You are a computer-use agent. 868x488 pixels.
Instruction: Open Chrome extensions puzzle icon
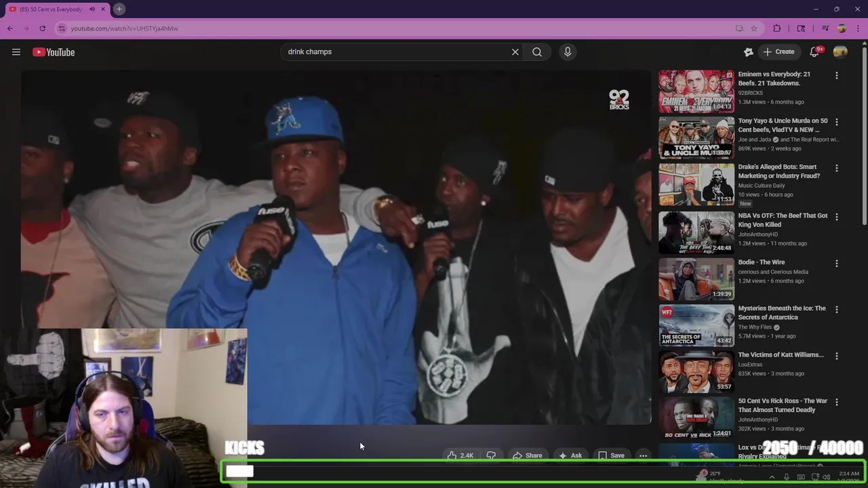pyautogui.click(x=777, y=28)
